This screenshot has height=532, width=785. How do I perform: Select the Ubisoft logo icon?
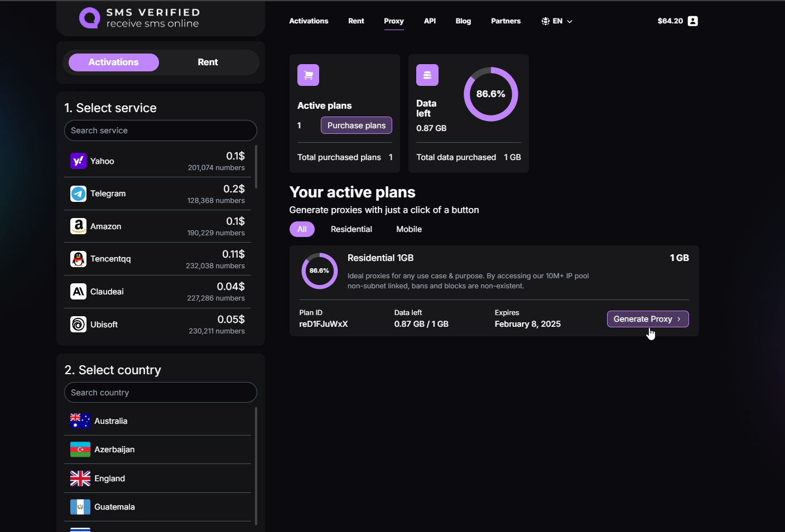[x=78, y=325]
